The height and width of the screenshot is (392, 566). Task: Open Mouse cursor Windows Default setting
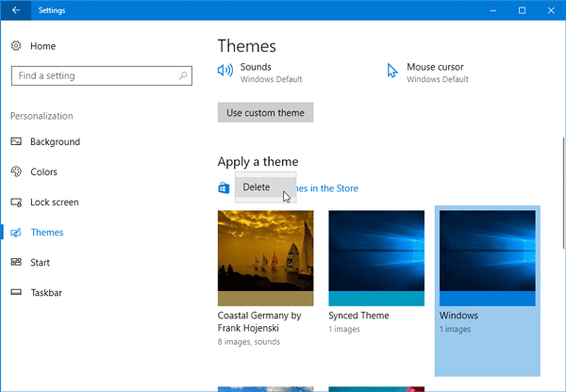tap(438, 73)
